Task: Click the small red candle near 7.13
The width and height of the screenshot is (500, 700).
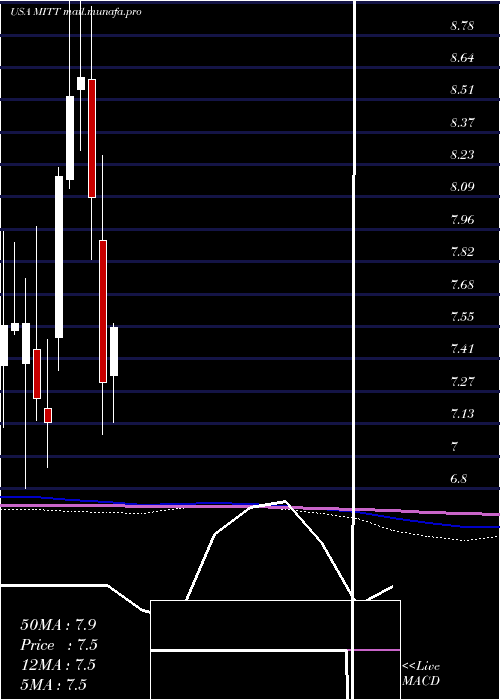Action: click(48, 415)
